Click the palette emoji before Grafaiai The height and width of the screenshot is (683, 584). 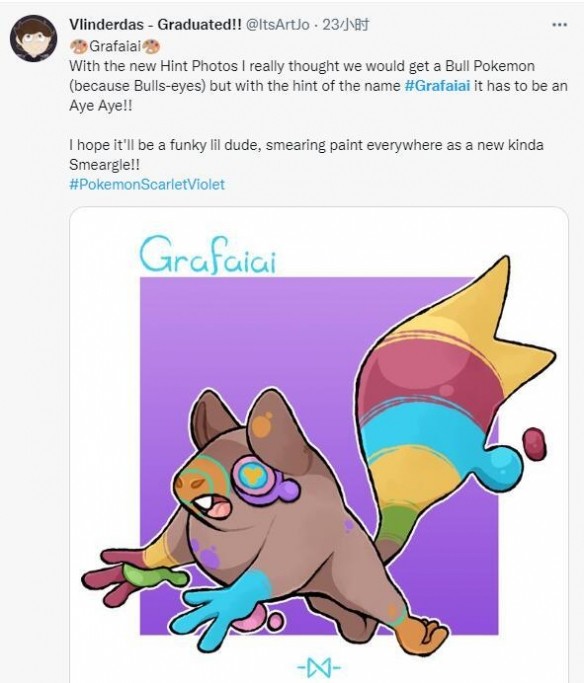[x=78, y=46]
